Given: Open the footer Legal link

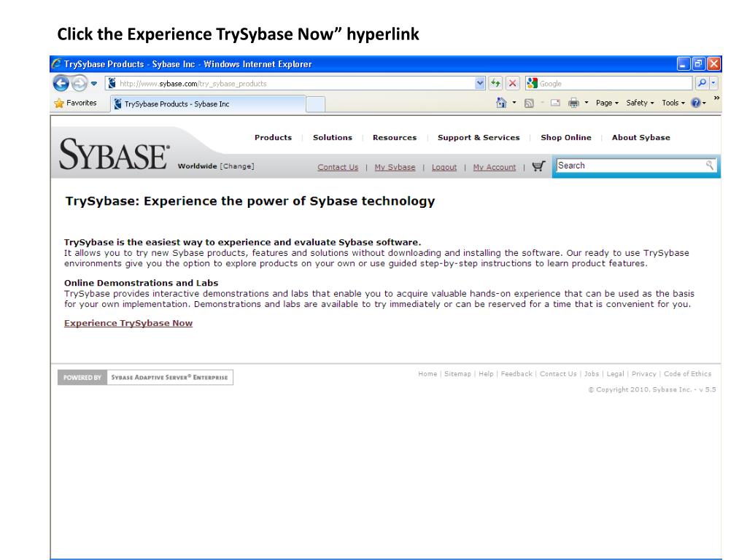Looking at the screenshot, I should point(615,374).
